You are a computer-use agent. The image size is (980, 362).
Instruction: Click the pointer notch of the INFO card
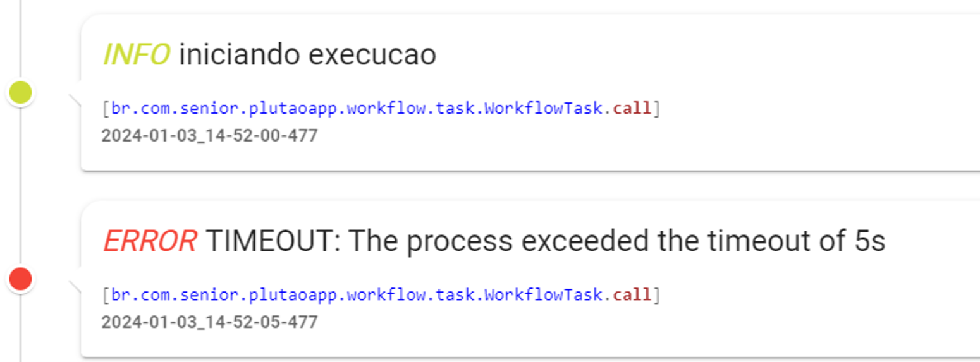coord(75,99)
